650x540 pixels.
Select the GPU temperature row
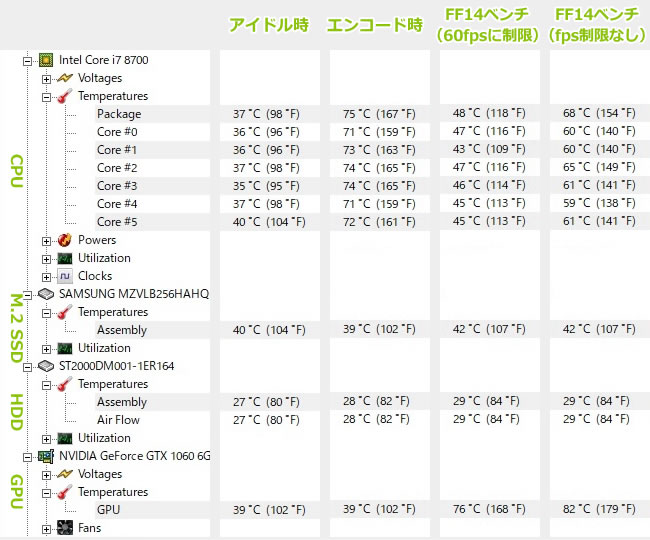152,510
